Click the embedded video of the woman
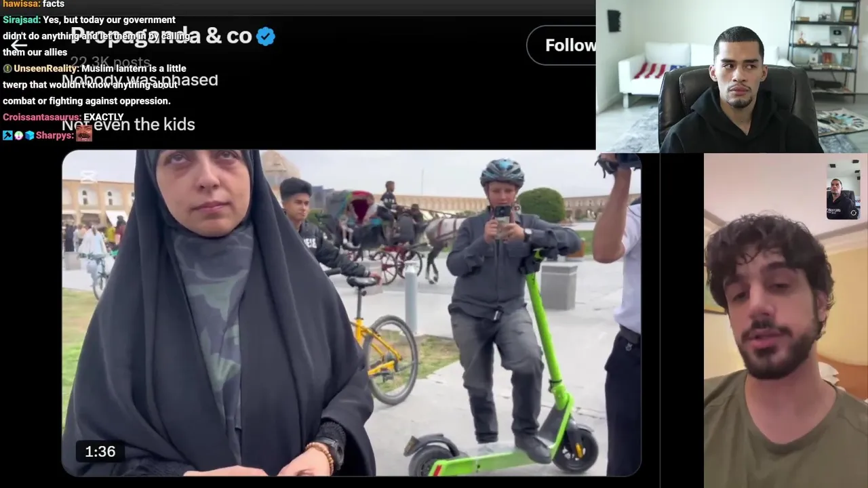The image size is (868, 488). 351,313
